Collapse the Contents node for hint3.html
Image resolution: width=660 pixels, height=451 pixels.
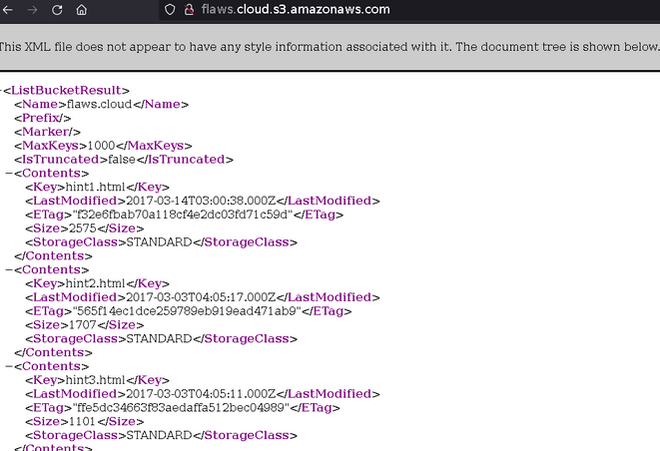coord(8,366)
